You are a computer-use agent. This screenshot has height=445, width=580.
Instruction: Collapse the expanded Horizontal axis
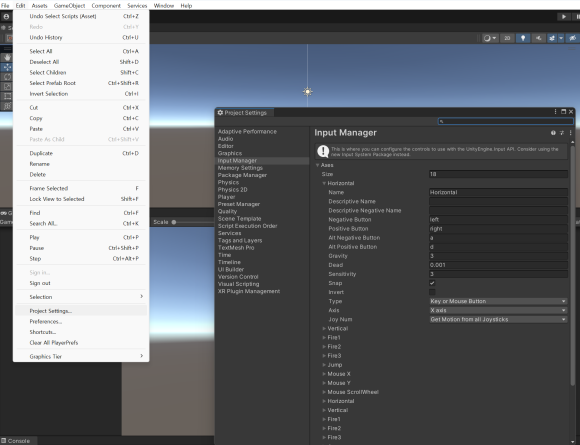coord(324,183)
